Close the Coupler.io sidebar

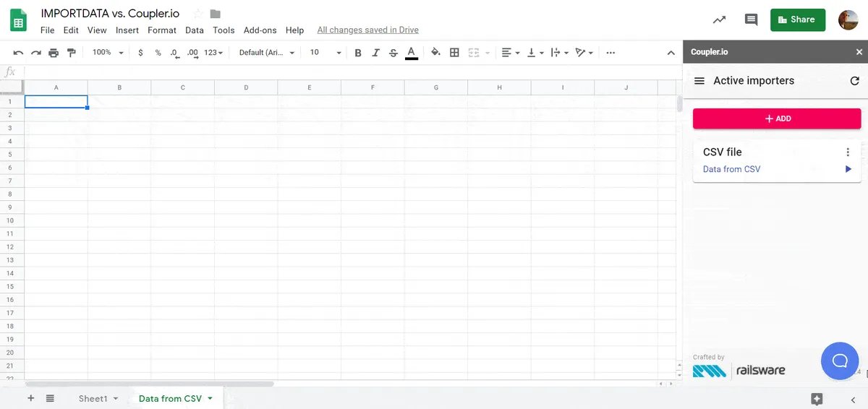pos(859,52)
